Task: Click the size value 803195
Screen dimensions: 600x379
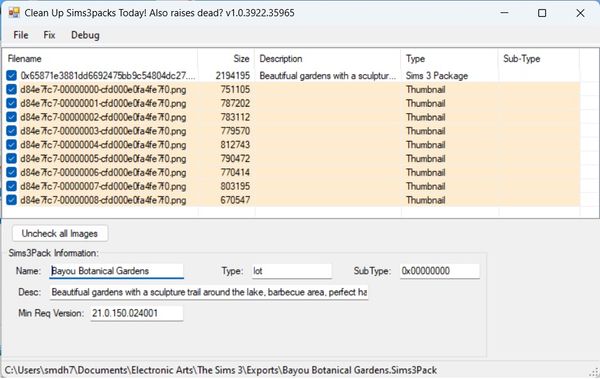Action: 235,186
